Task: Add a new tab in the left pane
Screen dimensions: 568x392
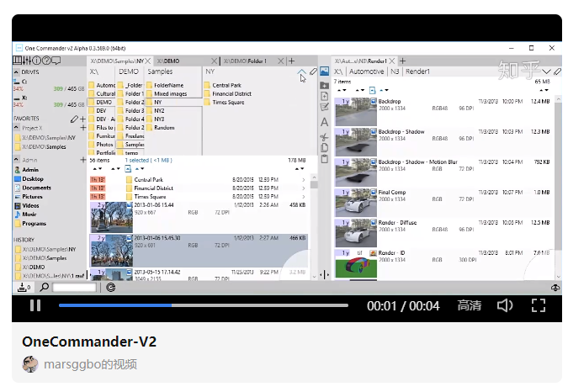Action: [292, 61]
